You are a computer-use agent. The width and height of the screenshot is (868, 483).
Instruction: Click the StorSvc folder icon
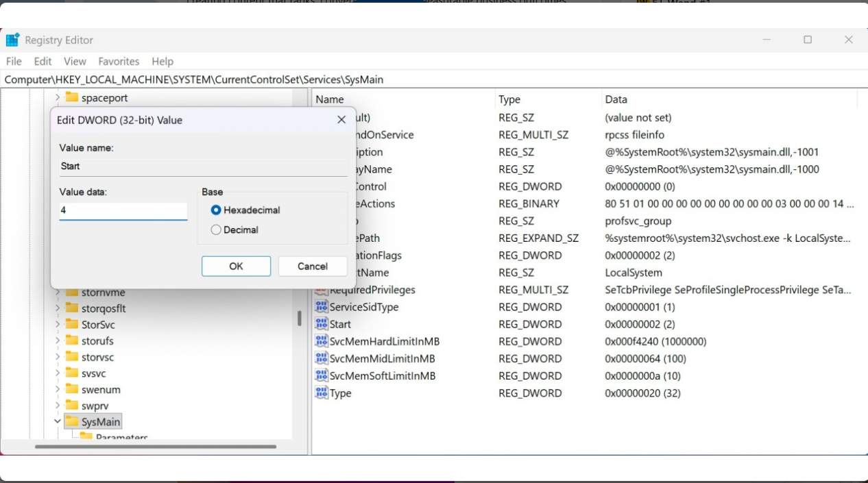coord(71,324)
